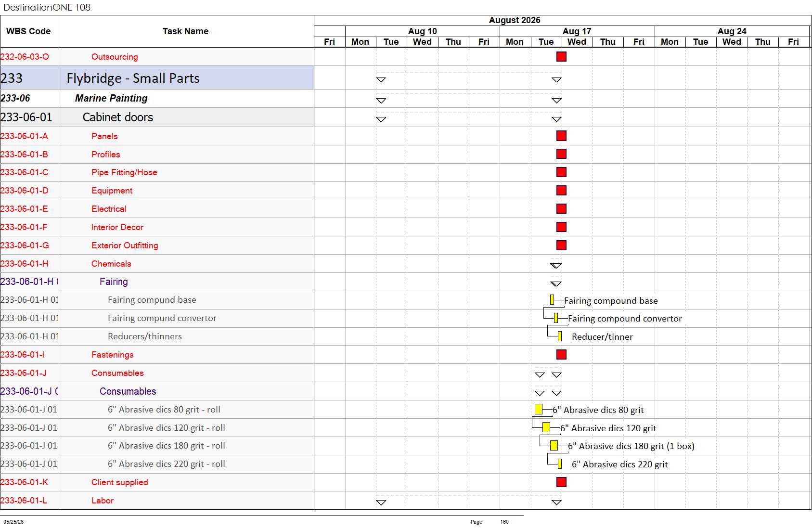The height and width of the screenshot is (528, 812).
Task: Click the red Outsourcing milestone marker
Action: (x=561, y=57)
